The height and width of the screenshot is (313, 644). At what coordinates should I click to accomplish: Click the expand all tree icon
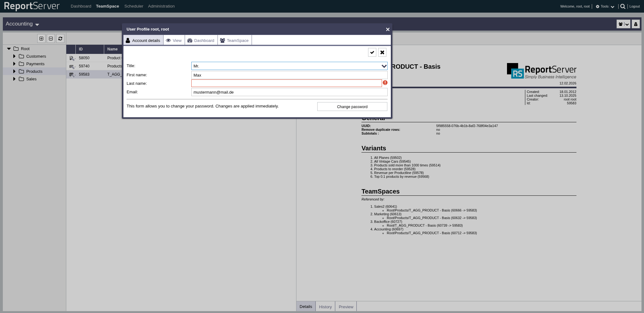pos(41,38)
